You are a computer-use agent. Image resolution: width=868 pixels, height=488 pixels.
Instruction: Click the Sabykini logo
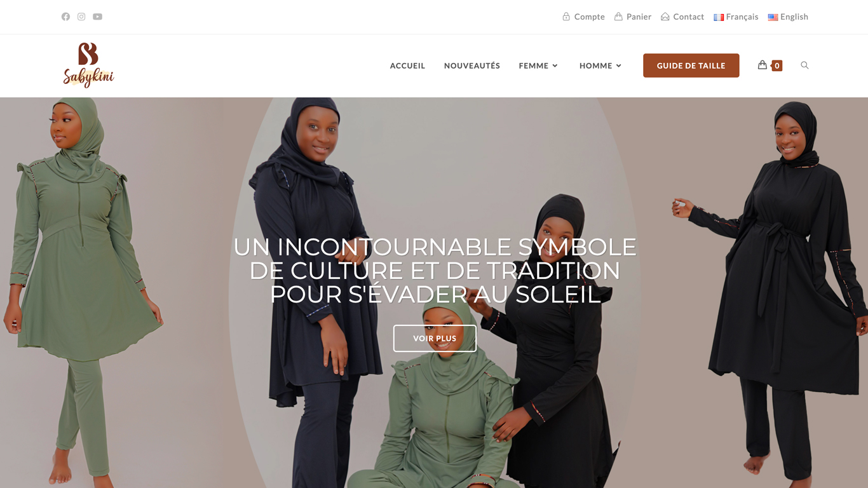88,65
